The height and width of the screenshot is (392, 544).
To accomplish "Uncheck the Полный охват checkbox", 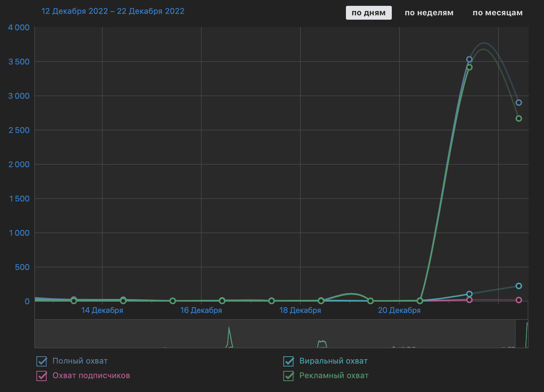I will pos(42,361).
